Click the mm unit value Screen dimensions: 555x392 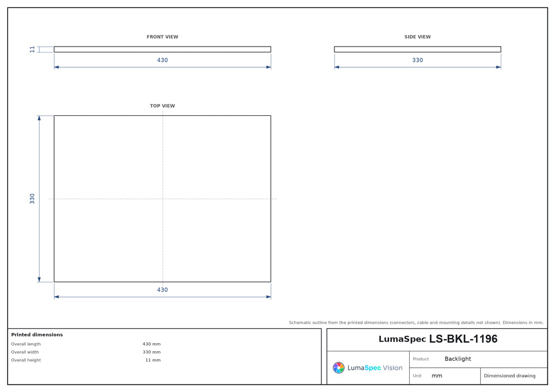437,376
